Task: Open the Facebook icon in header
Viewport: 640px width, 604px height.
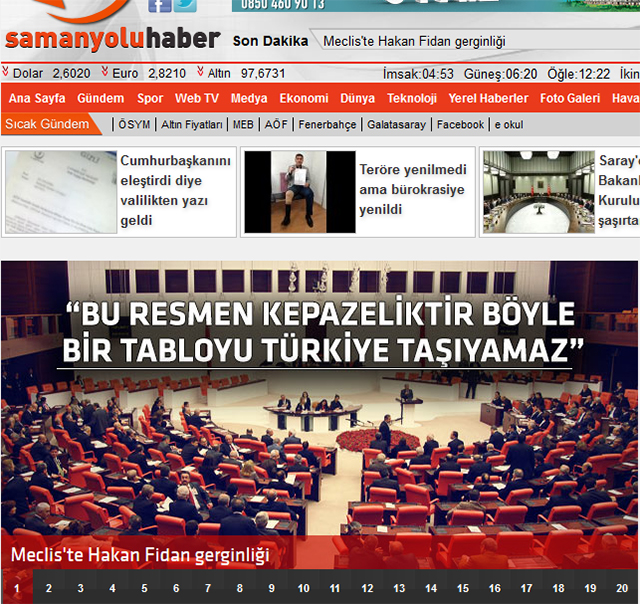Action: point(159,5)
